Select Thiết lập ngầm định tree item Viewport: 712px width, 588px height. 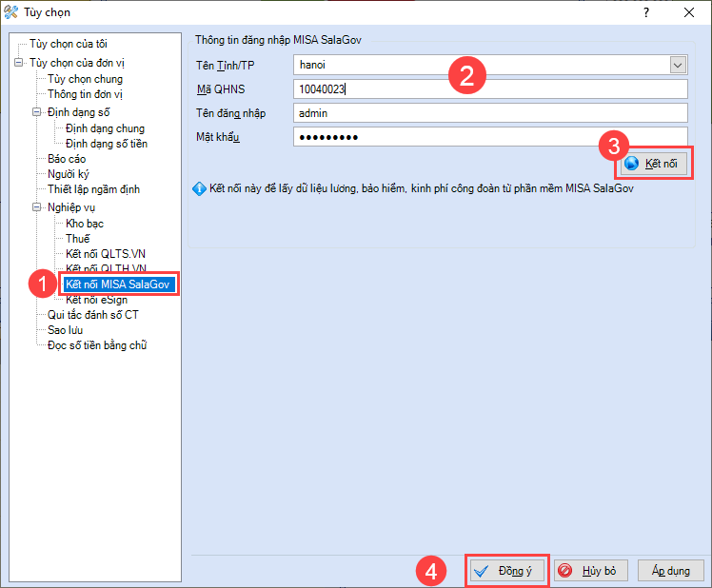[x=93, y=189]
